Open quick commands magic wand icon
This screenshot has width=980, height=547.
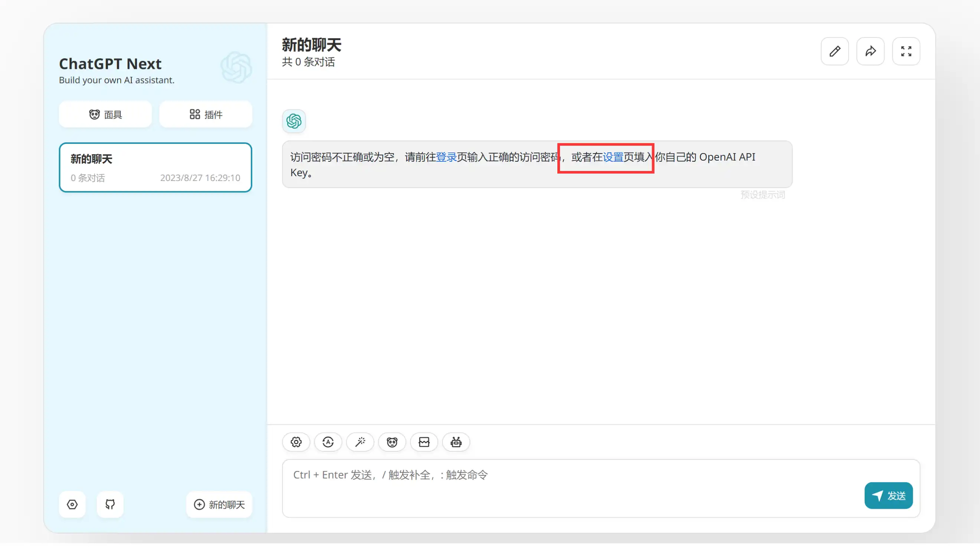(360, 442)
